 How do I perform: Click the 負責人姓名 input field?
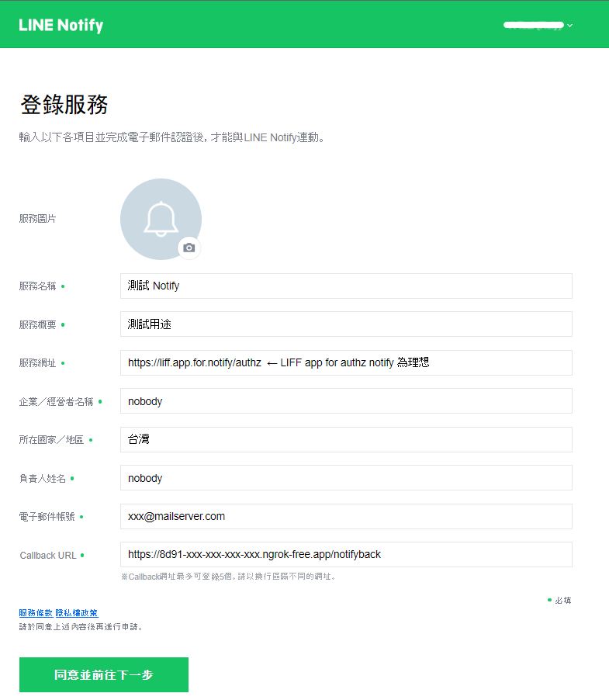pos(346,478)
